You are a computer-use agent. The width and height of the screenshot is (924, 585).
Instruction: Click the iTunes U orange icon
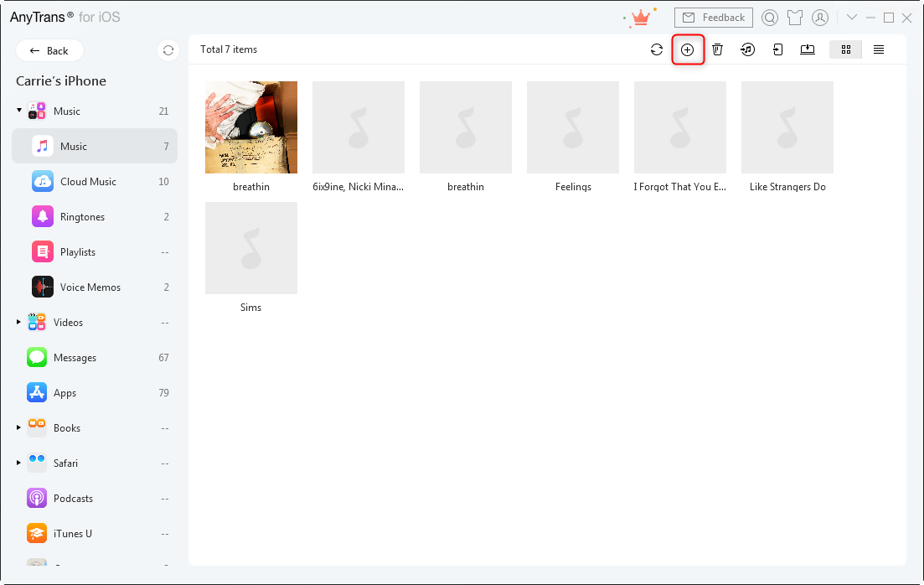[37, 533]
